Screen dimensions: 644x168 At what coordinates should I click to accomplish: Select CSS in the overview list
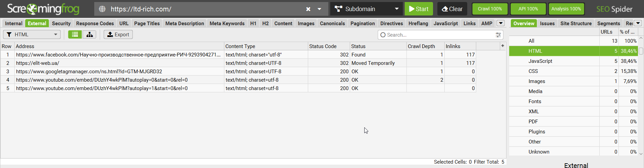point(573,71)
